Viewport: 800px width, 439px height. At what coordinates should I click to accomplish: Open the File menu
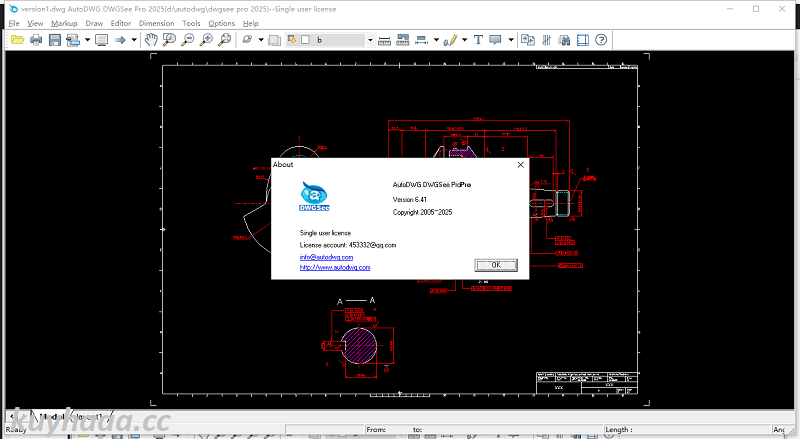pos(14,23)
